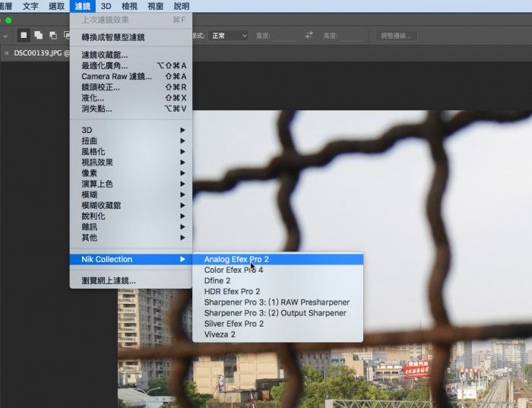Choose 鏡頭校正 filter

(x=131, y=87)
